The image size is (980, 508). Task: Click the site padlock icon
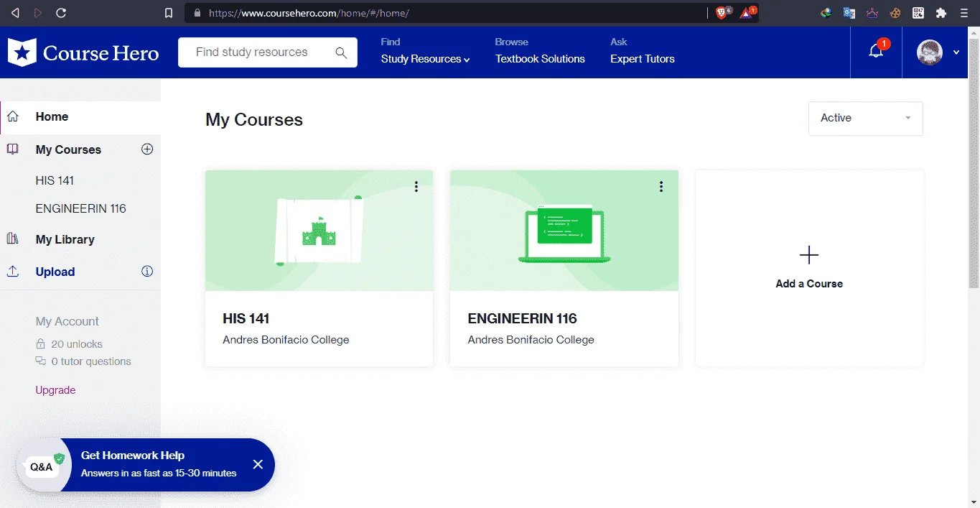(197, 13)
